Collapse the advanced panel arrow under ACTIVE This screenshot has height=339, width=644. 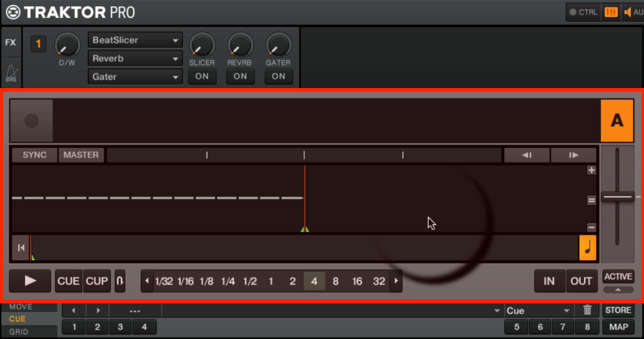click(618, 290)
